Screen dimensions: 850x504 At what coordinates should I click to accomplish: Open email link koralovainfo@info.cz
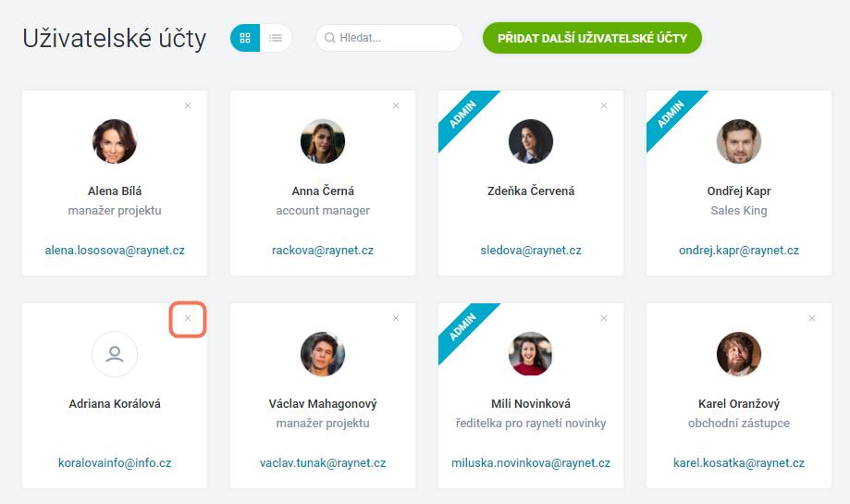point(115,463)
